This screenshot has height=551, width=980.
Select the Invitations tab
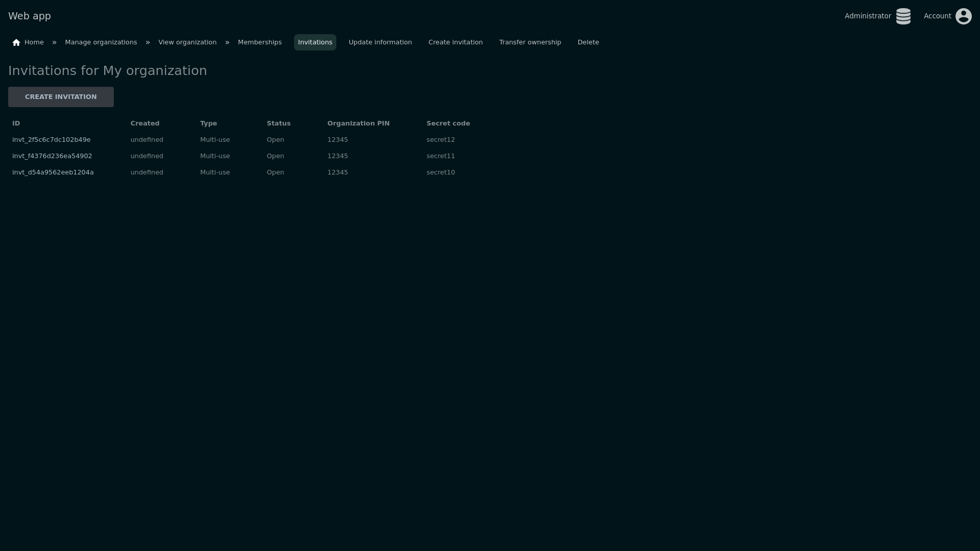[315, 42]
